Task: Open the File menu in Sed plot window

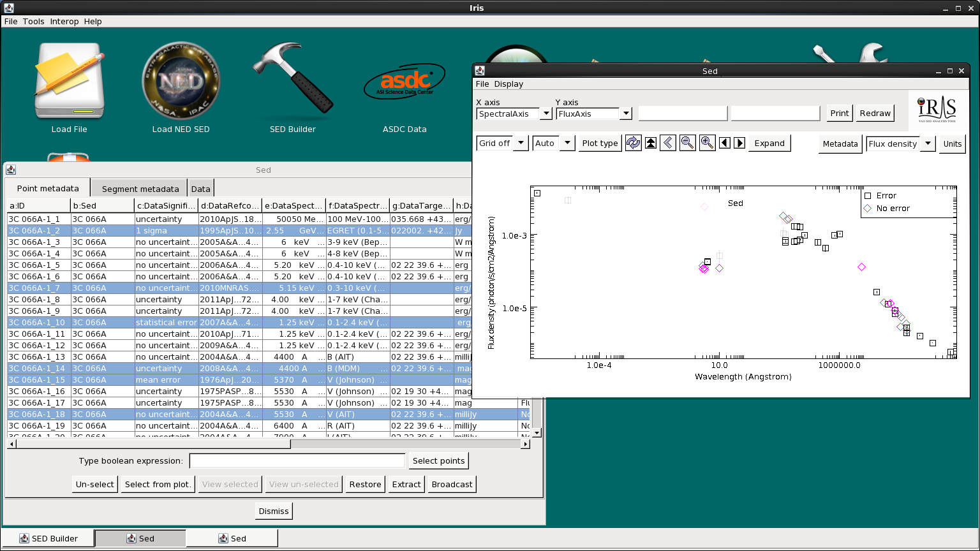Action: 482,84
